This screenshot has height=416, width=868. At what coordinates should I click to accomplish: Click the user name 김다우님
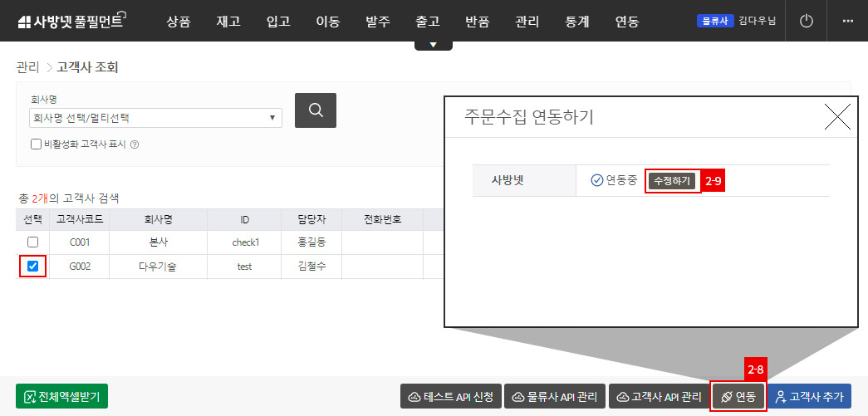(x=758, y=21)
